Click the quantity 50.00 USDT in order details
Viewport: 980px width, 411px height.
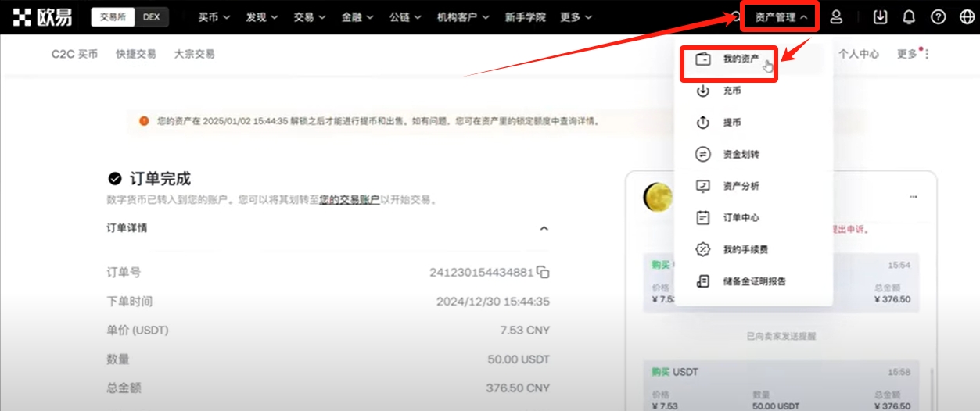[519, 359]
